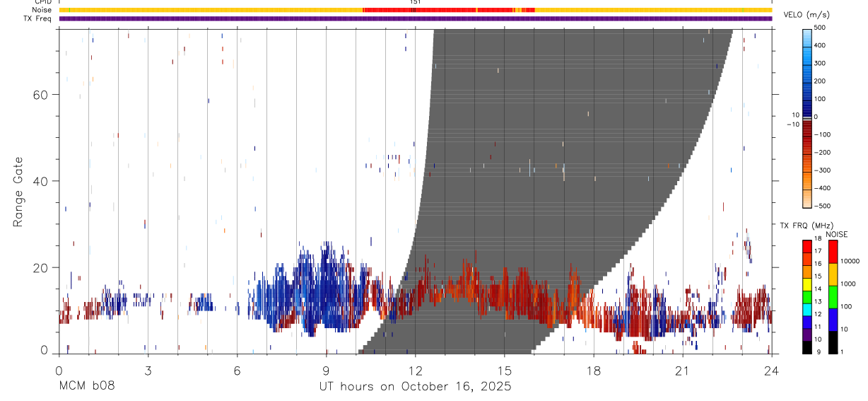
Task: Click the purple TX Freq strip
Action: [416, 18]
